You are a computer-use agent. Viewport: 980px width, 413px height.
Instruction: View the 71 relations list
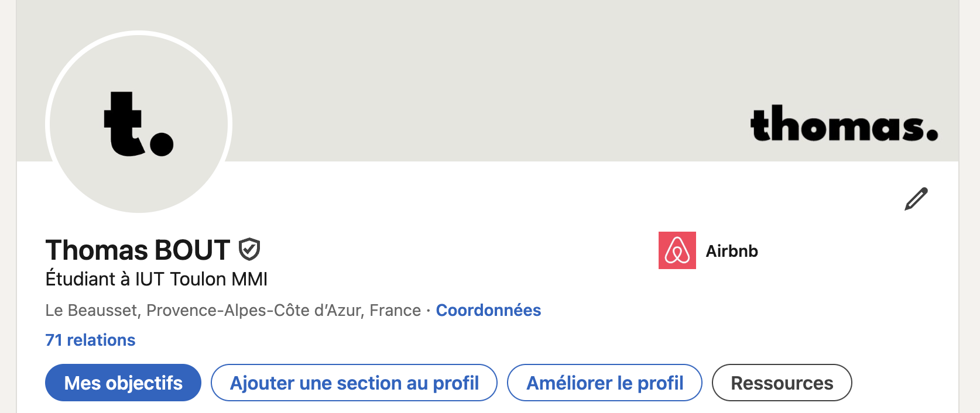[x=90, y=339]
